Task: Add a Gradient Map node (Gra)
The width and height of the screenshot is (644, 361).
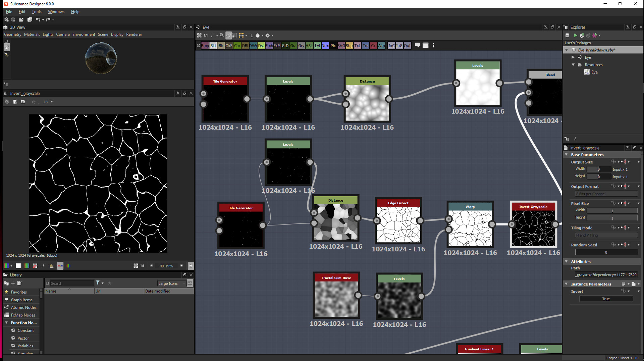Action: tap(293, 46)
